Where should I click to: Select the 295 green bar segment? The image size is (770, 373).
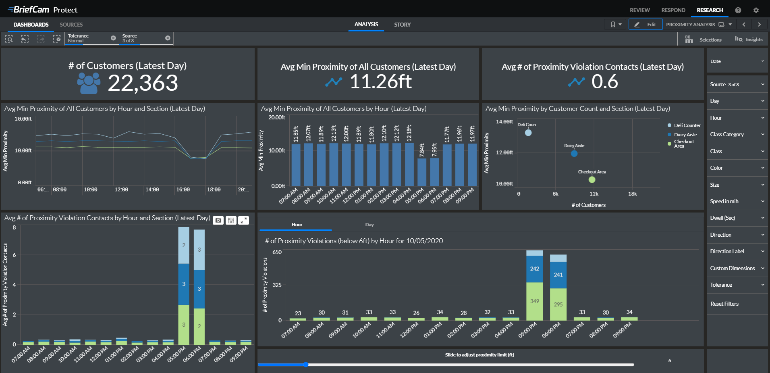(x=558, y=304)
